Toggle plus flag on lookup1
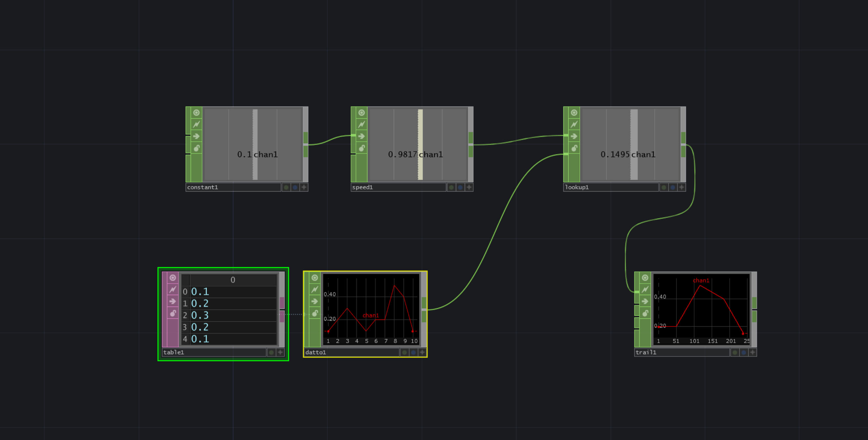 pos(681,187)
